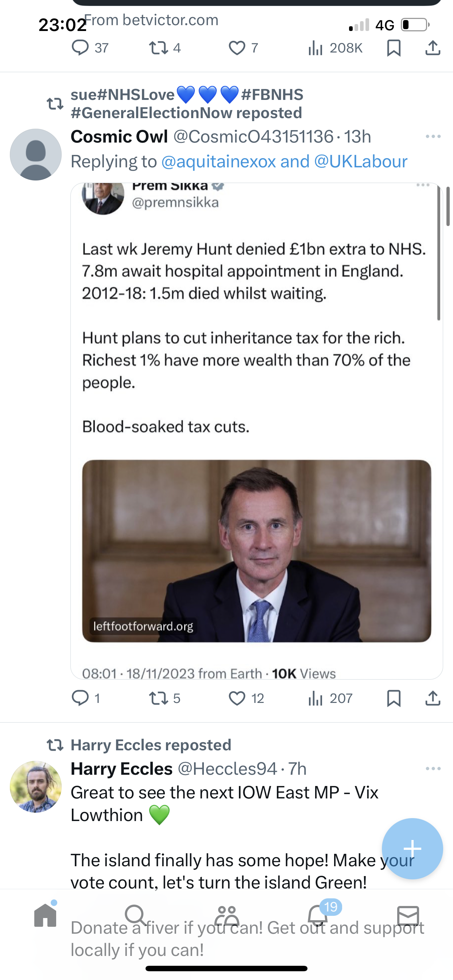Viewport: 453px width, 980px height.
Task: Open more options for Cosmic Owl tweet
Action: coord(433,137)
